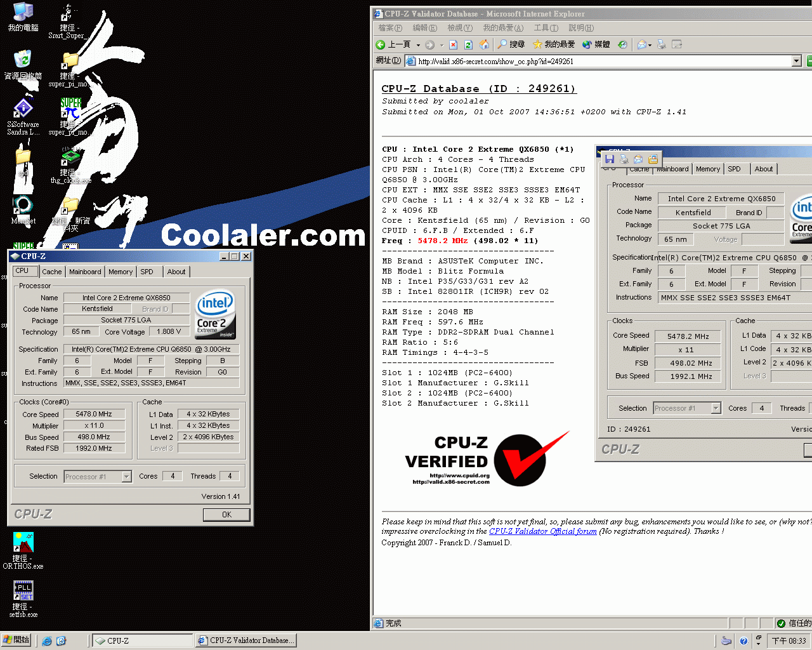Select the thg_clock.exe shortcut icon
Viewport: 812px width, 650px height.
(70, 165)
